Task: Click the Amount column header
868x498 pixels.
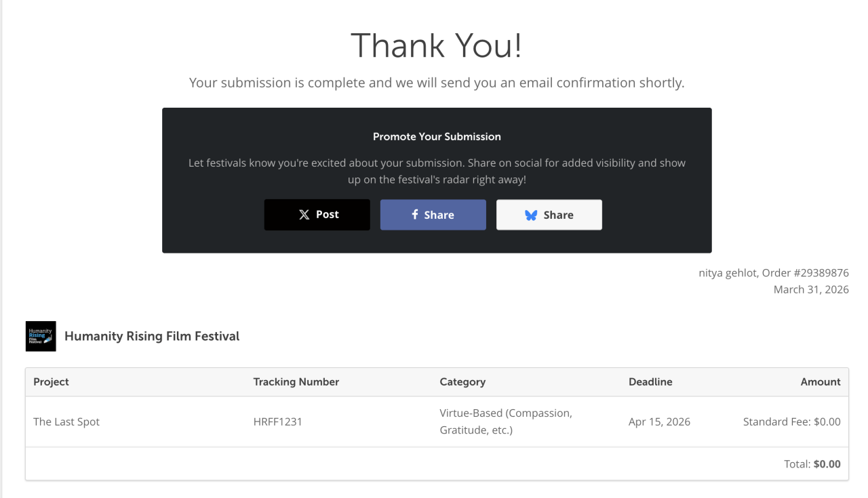Action: (x=821, y=382)
